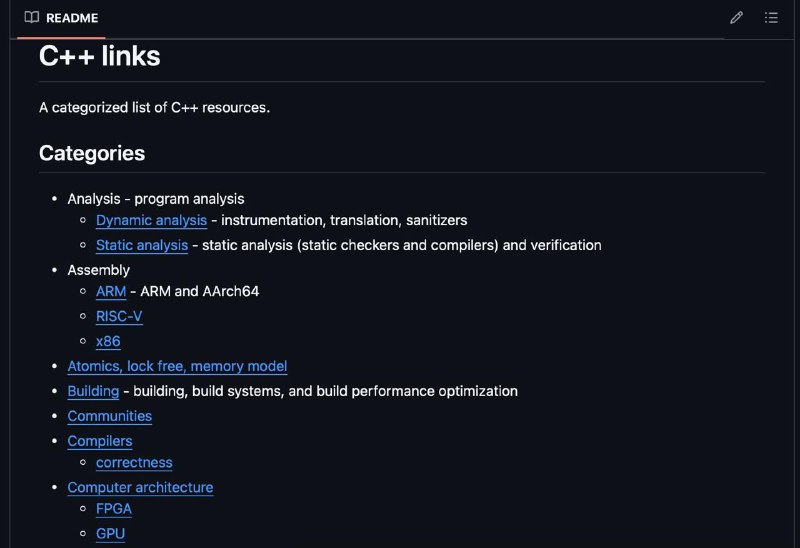The width and height of the screenshot is (800, 548).
Task: Open the Dynamic analysis link
Action: click(152, 220)
